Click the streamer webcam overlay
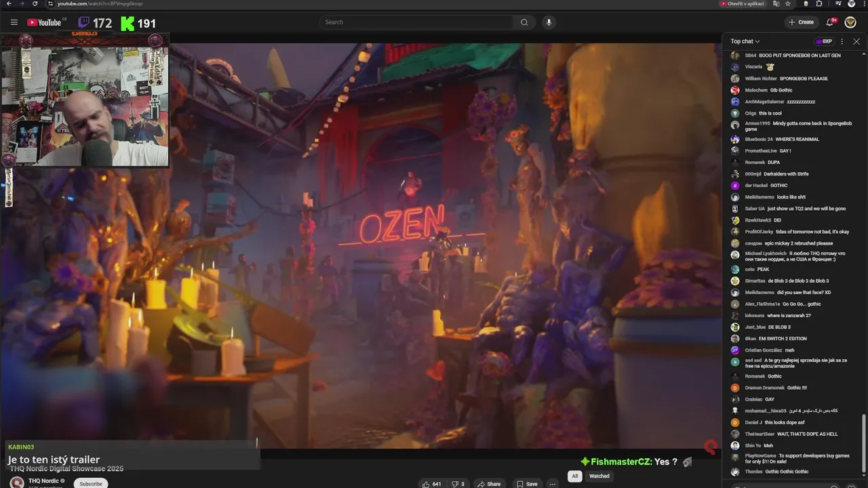The image size is (868, 488). point(85,100)
